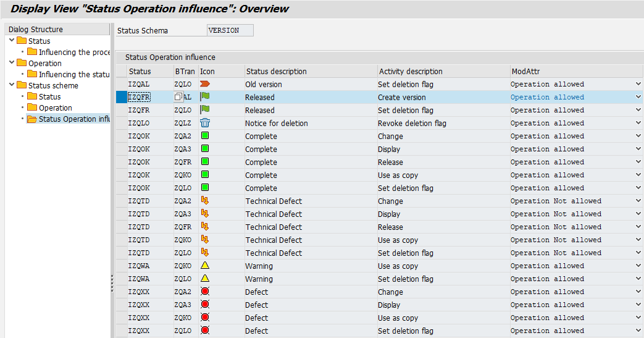Open ModAttr dropdown for Old version row
644x338 pixels.
click(x=638, y=84)
